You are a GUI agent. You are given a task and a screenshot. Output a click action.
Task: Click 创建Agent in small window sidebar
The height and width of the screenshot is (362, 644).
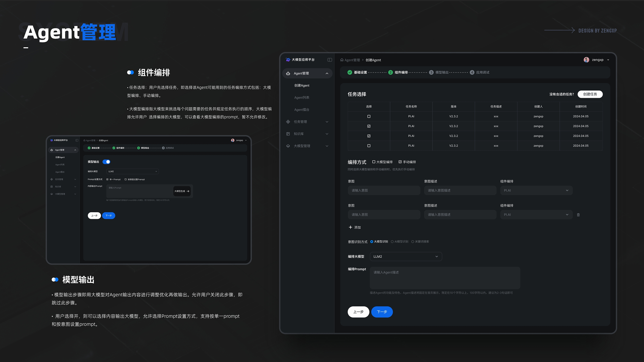[60, 157]
